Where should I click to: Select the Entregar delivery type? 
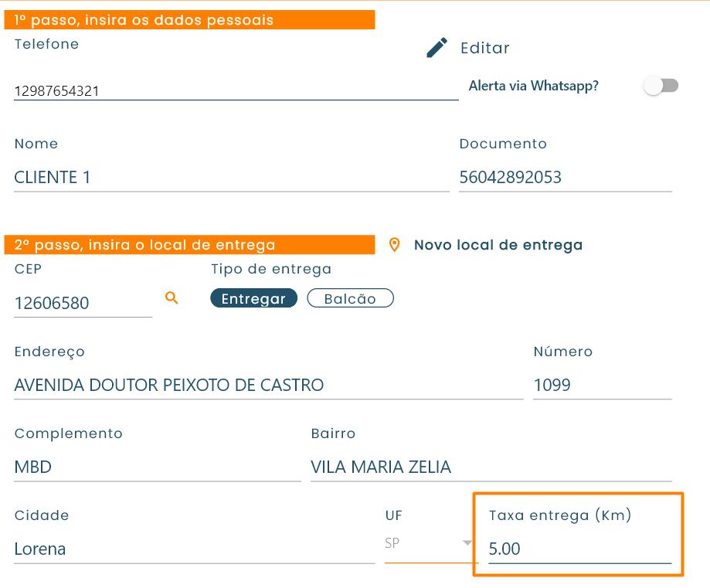(x=253, y=299)
